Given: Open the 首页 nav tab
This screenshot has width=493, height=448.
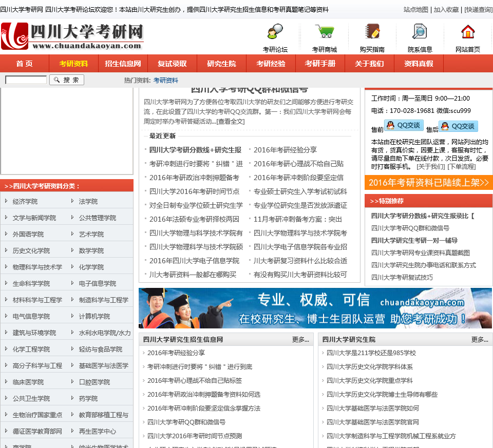Looking at the screenshot, I should (25, 64).
